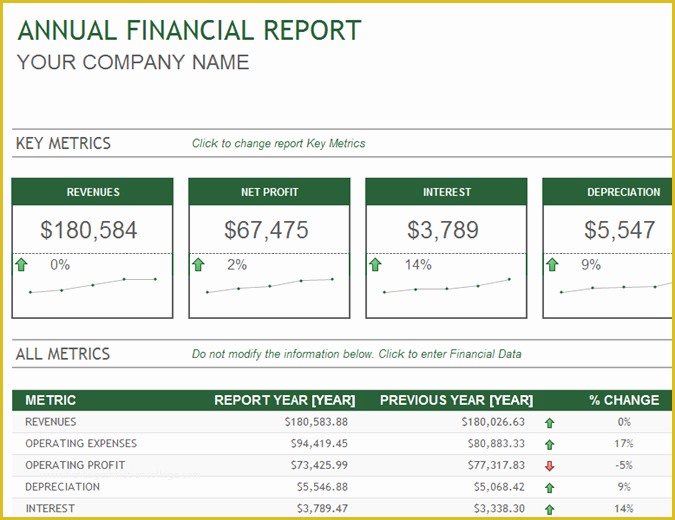The width and height of the screenshot is (675, 520).
Task: Click the up arrow in Interest table row
Action: [x=549, y=510]
